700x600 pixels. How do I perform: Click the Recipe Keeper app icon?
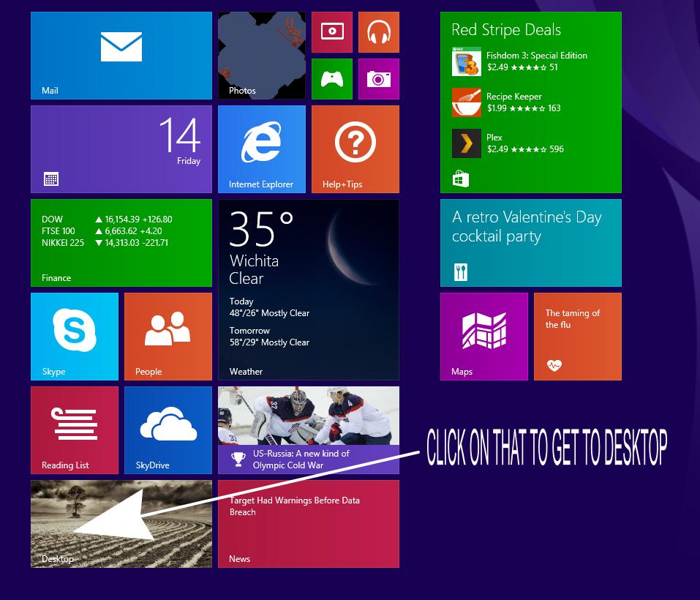pos(467,102)
